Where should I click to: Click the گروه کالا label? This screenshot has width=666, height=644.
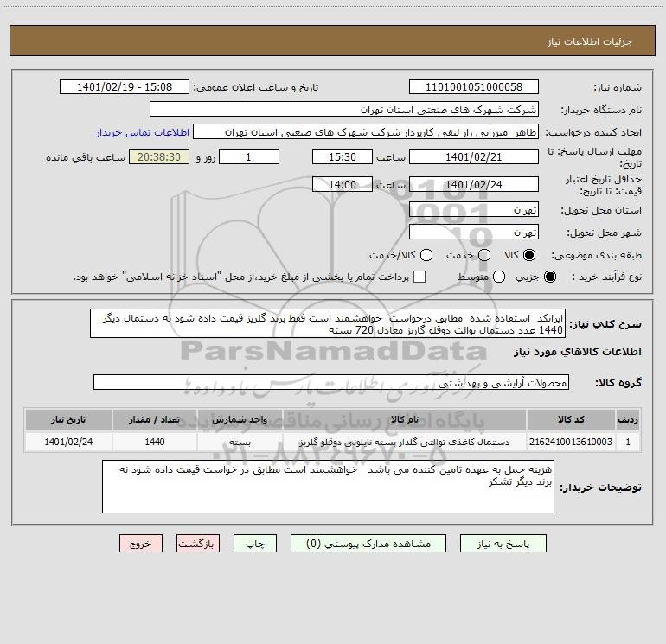(x=618, y=383)
